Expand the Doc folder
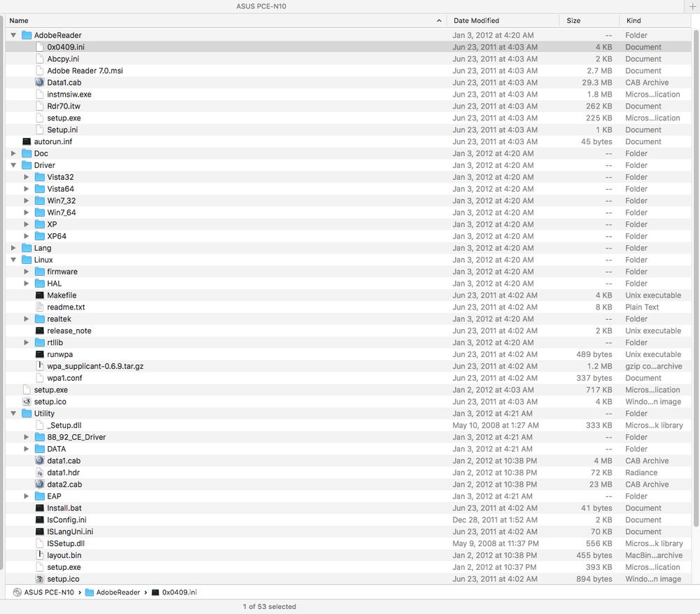The image size is (700, 614). coord(14,153)
